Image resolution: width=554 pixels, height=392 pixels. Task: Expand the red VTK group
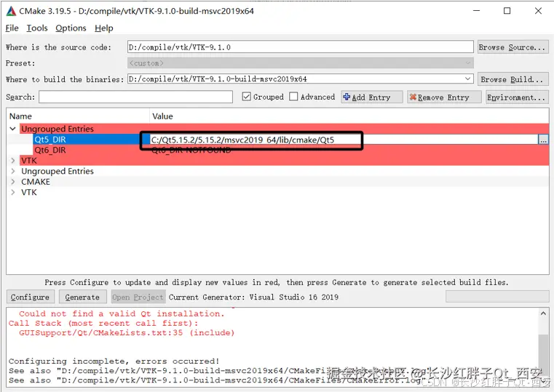12,161
